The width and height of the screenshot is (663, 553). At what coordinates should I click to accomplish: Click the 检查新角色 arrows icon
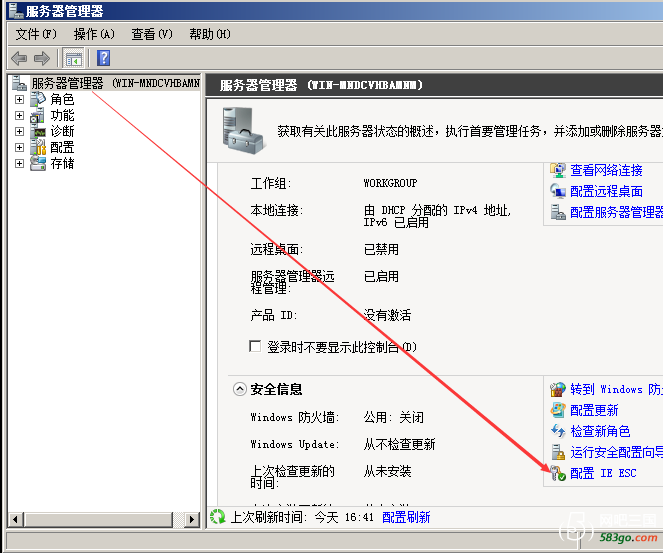coord(558,431)
